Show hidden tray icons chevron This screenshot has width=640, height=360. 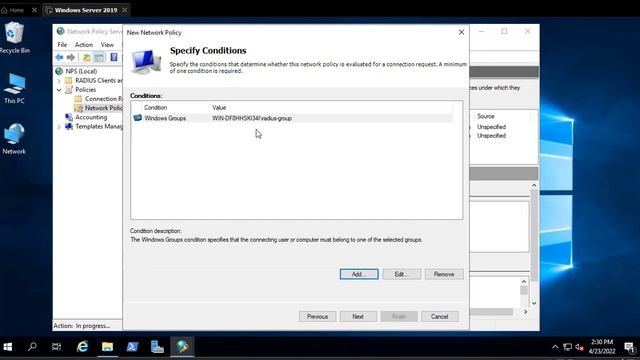pyautogui.click(x=555, y=347)
